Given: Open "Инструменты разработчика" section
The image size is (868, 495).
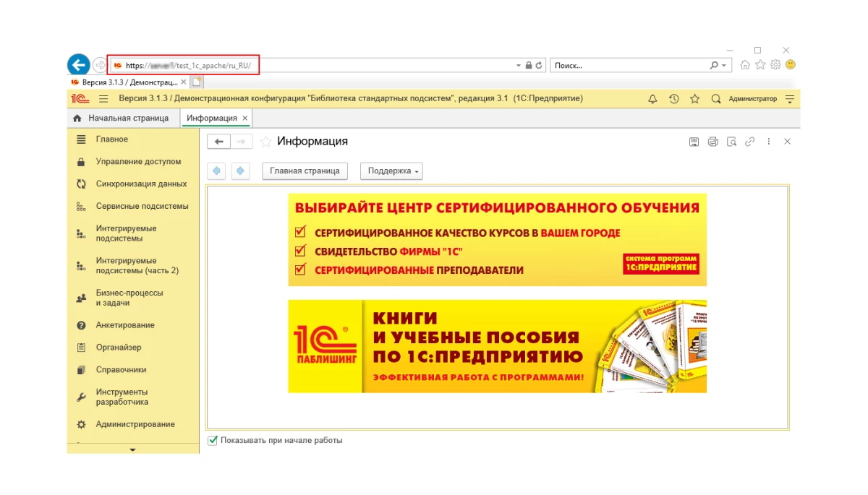Looking at the screenshot, I should pos(133,397).
